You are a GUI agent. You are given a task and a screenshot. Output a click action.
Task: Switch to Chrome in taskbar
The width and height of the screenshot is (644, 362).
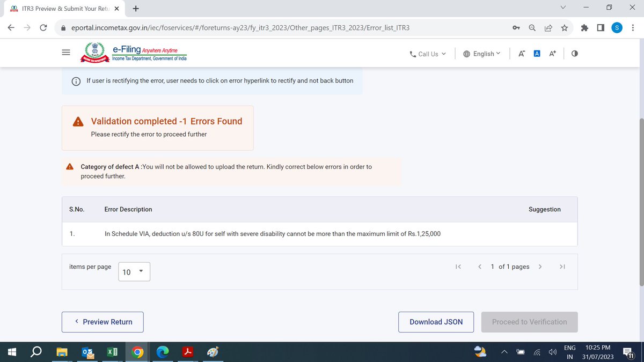pyautogui.click(x=138, y=352)
